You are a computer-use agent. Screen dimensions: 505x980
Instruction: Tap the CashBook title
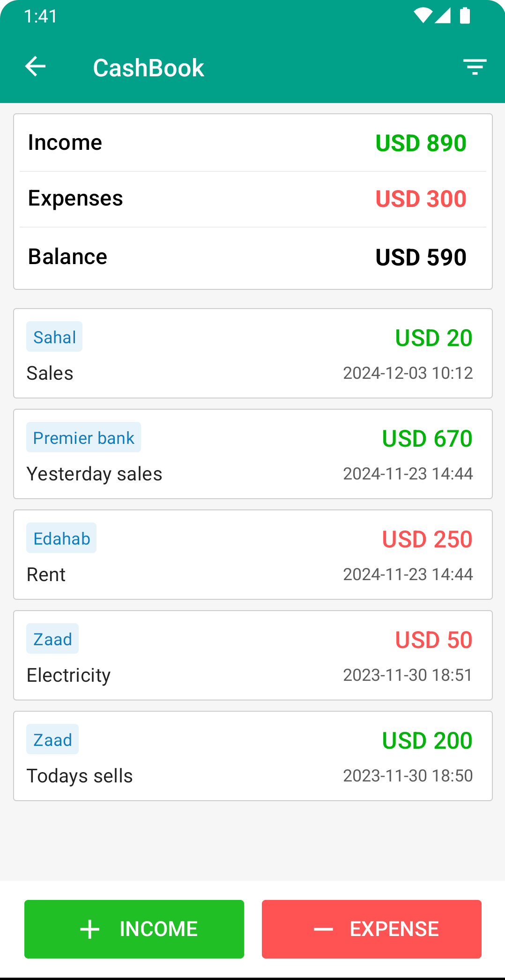tap(149, 67)
